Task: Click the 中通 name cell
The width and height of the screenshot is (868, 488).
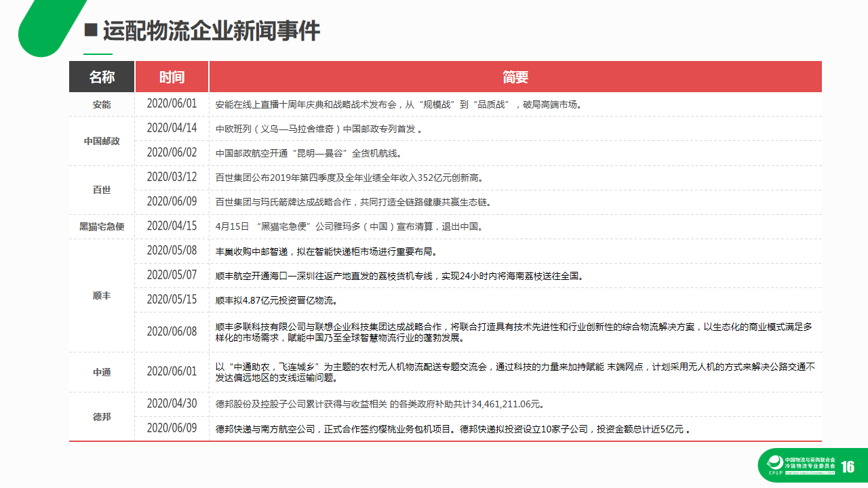Action: [102, 372]
